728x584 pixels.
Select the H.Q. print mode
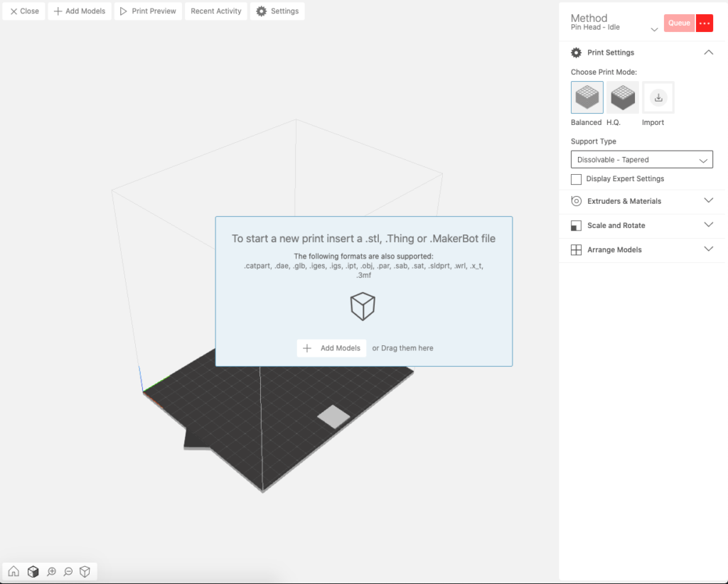coord(622,97)
